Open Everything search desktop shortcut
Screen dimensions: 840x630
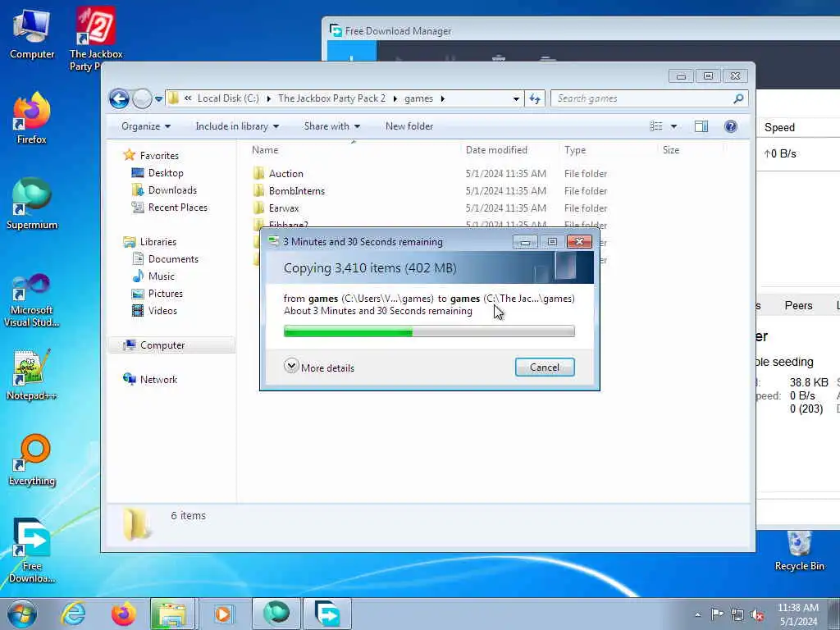coord(32,459)
